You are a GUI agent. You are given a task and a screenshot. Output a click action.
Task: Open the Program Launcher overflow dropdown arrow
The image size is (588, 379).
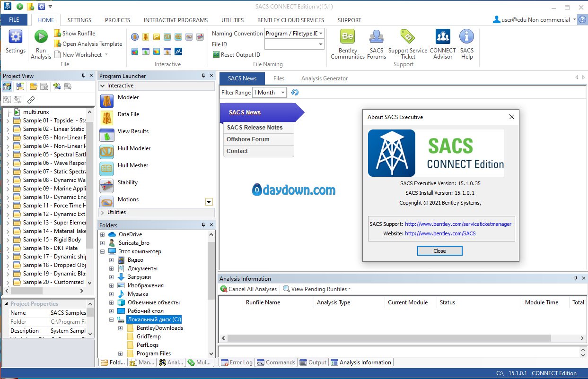pos(209,202)
